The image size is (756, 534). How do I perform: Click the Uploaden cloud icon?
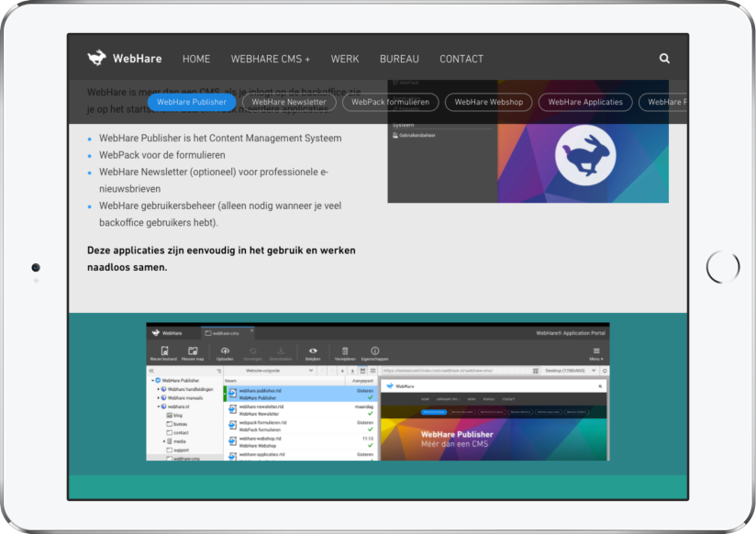(x=226, y=351)
